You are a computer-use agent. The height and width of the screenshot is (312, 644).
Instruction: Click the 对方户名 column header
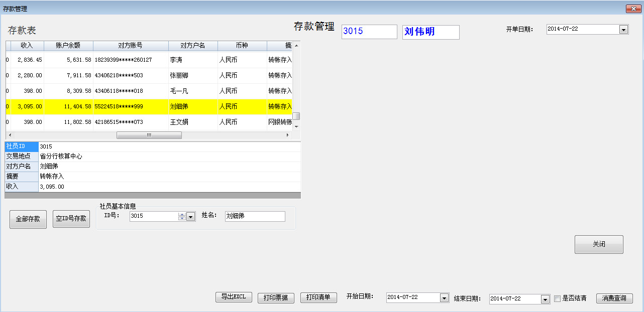click(193, 46)
